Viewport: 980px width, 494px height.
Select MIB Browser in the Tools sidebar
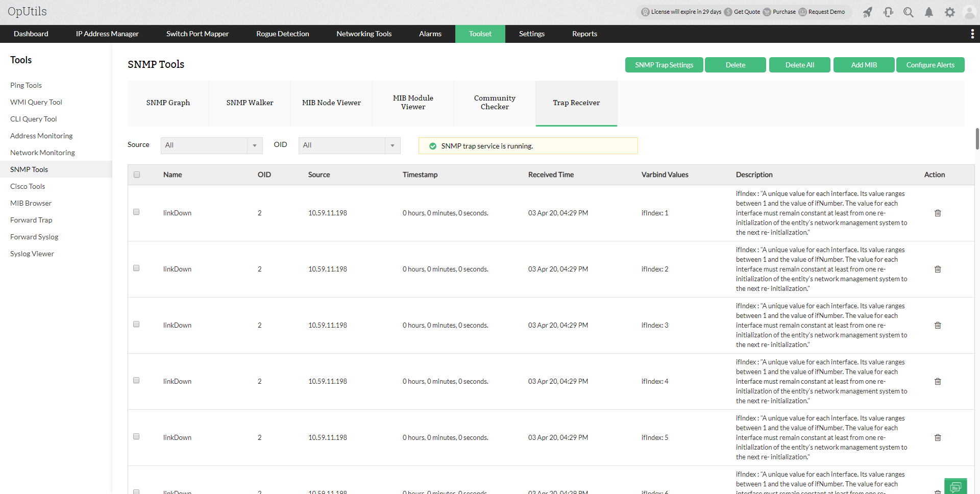[31, 203]
